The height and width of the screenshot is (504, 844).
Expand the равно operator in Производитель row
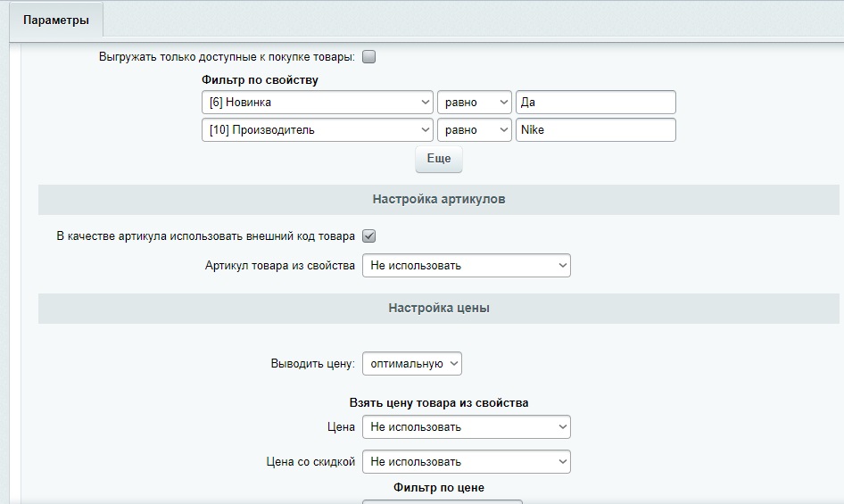(x=474, y=130)
